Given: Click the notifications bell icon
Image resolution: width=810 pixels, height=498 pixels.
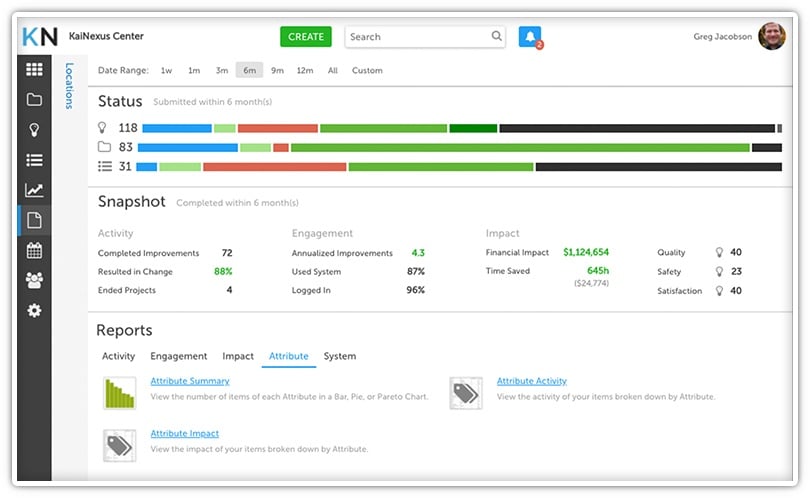Looking at the screenshot, I should 529,37.
